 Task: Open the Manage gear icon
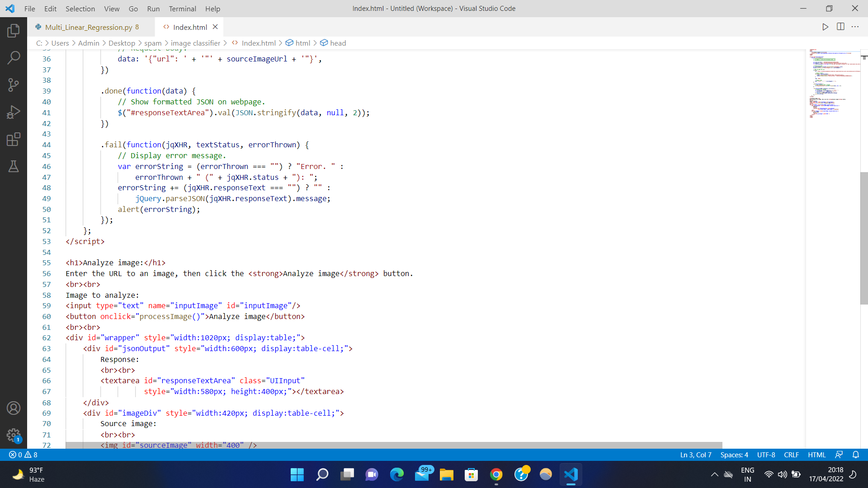point(14,435)
